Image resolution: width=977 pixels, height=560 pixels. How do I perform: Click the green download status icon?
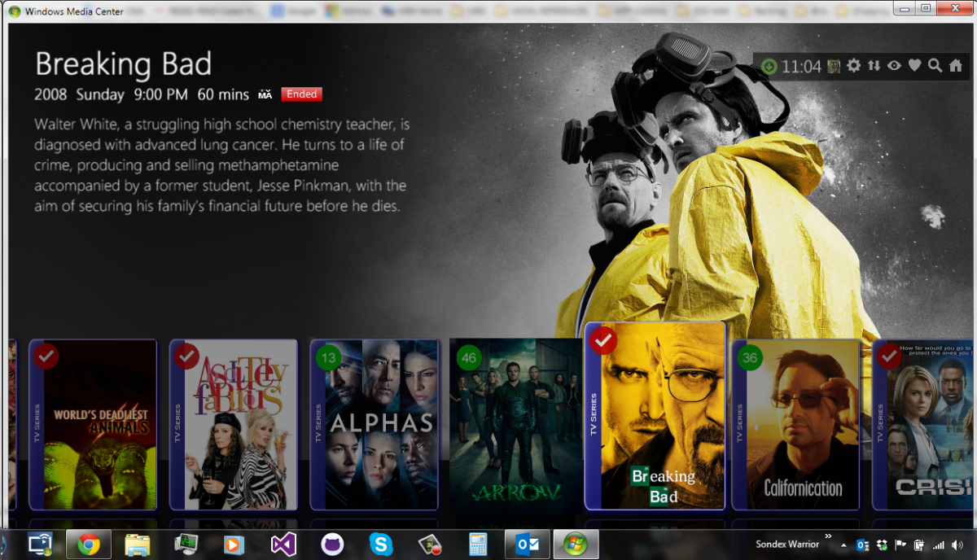(x=769, y=66)
